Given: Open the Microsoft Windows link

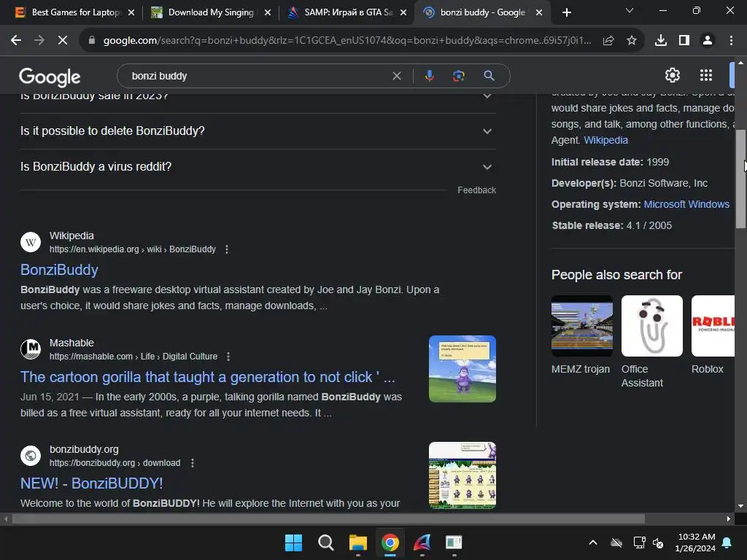Looking at the screenshot, I should pyautogui.click(x=686, y=204).
